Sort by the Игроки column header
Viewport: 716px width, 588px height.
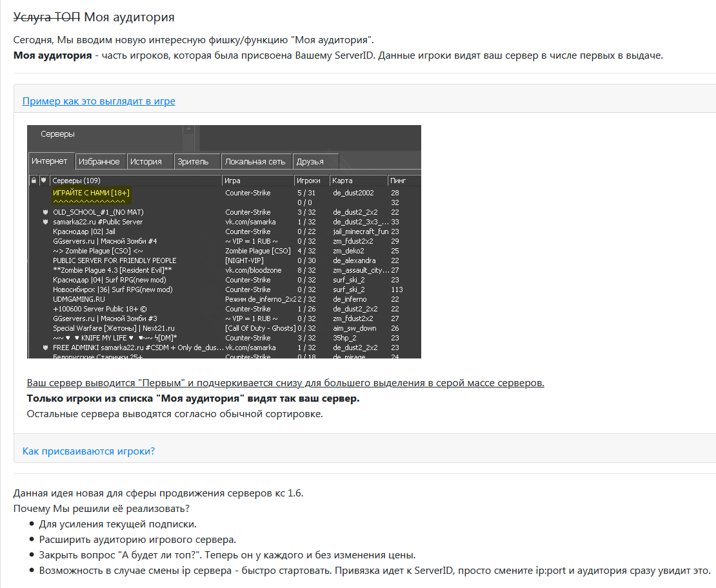312,181
